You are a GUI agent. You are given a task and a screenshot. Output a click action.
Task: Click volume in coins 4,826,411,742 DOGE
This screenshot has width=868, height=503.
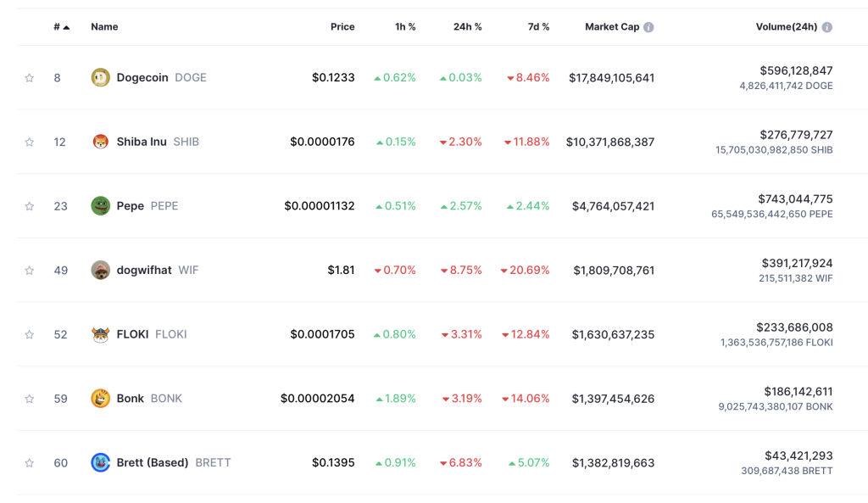point(786,86)
